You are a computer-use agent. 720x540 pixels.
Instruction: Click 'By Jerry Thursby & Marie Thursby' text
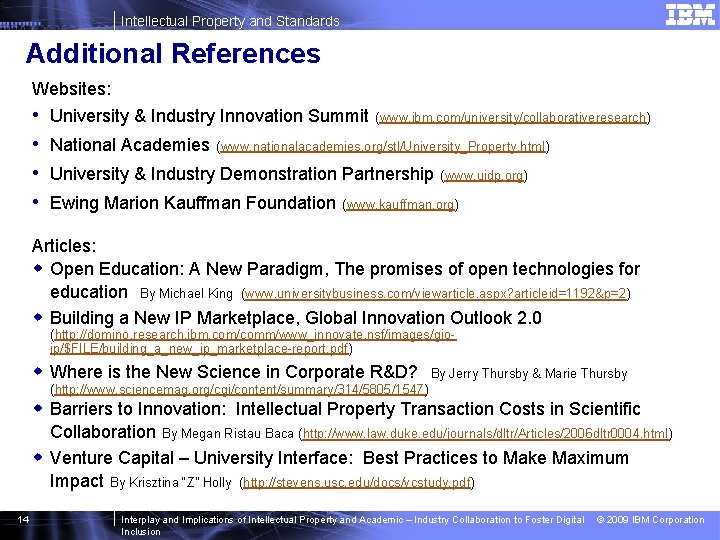tap(529, 373)
